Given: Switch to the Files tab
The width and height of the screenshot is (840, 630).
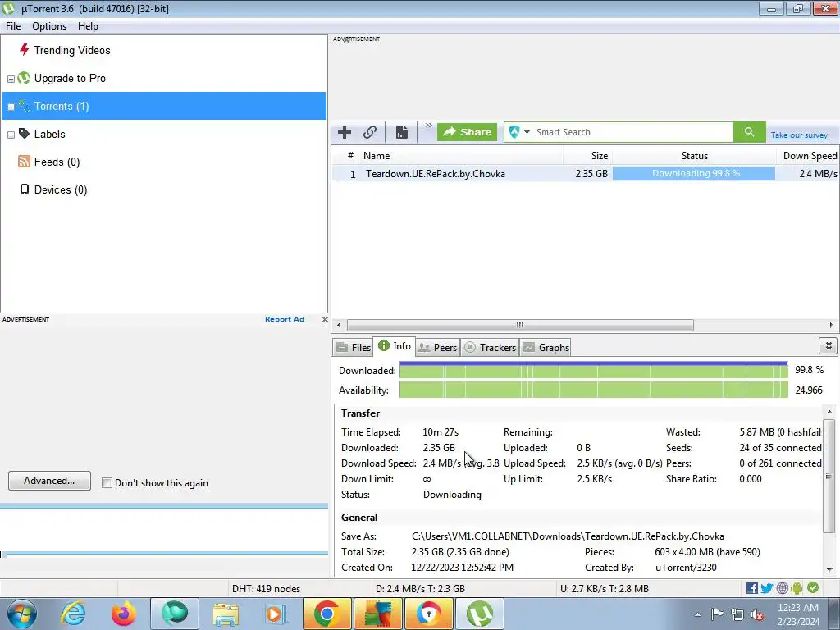Looking at the screenshot, I should 354,348.
